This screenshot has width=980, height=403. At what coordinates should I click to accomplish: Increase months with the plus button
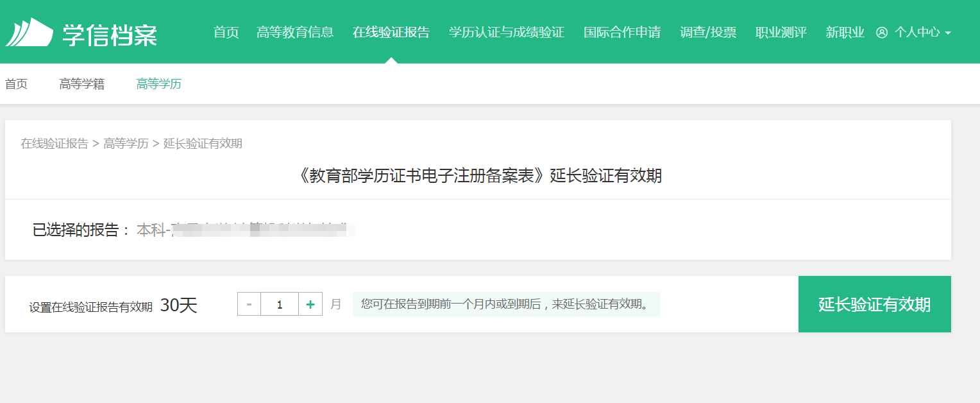(310, 304)
